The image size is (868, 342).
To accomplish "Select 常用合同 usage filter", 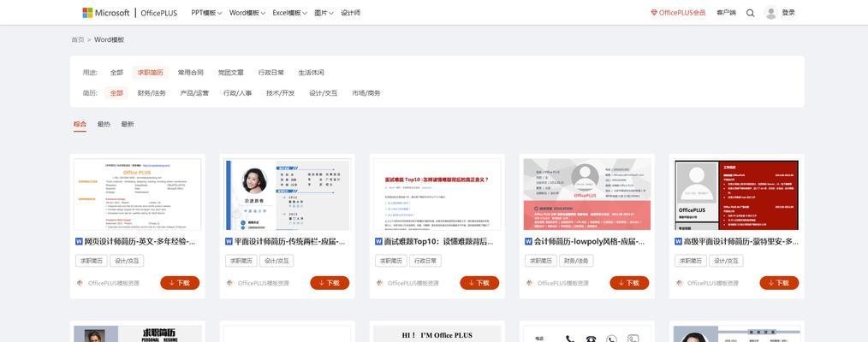I will [x=190, y=73].
